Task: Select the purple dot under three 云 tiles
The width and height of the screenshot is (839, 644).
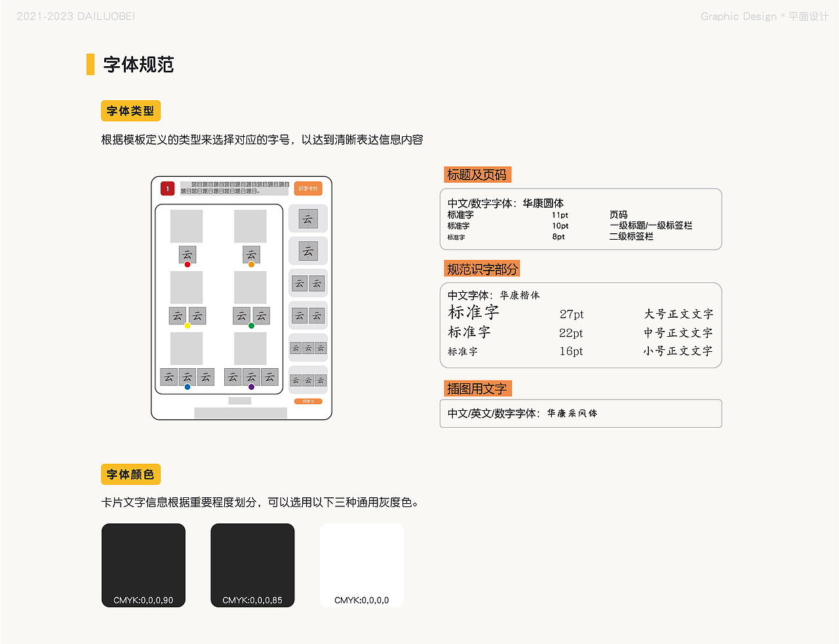Action: 252,387
